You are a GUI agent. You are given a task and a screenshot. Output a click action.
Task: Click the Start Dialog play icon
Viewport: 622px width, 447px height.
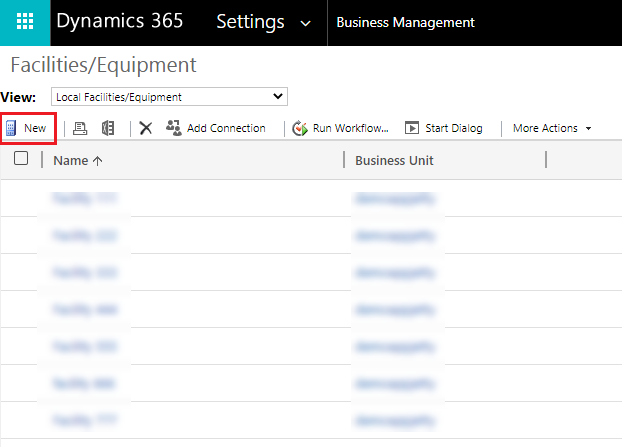(412, 128)
